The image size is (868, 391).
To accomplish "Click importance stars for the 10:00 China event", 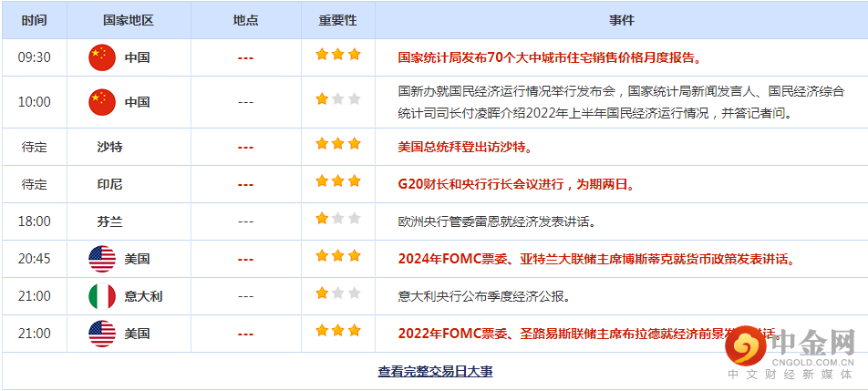I will (x=337, y=99).
